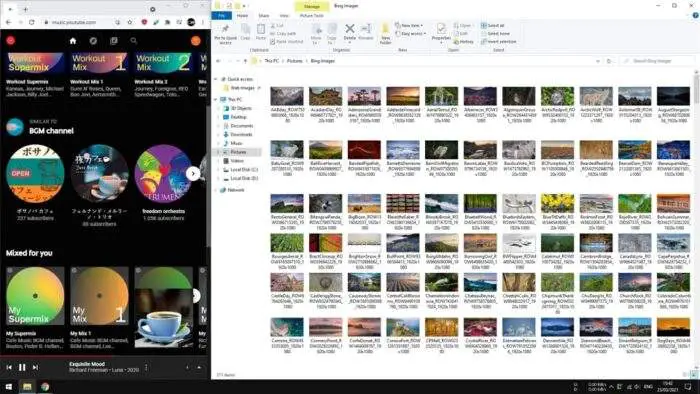Viewport: 700px width, 394px height.
Task: Open the Library icon in YouTube Music
Action: [x=114, y=41]
